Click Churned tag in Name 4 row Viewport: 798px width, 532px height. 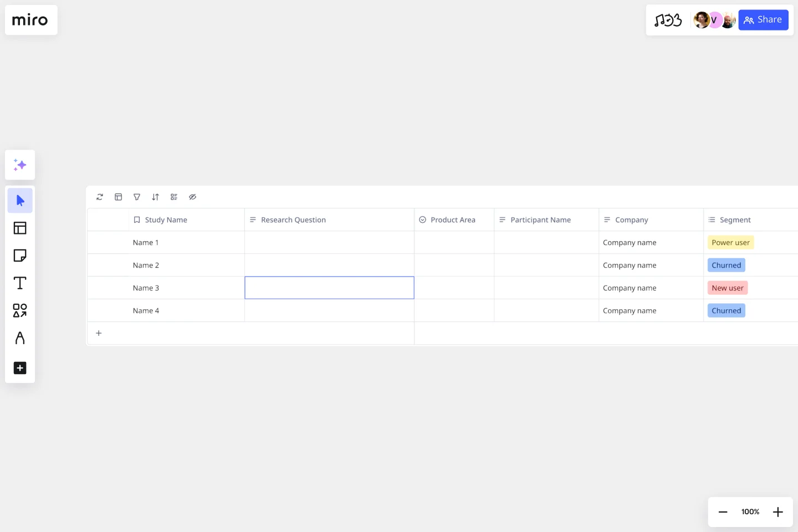tap(726, 311)
